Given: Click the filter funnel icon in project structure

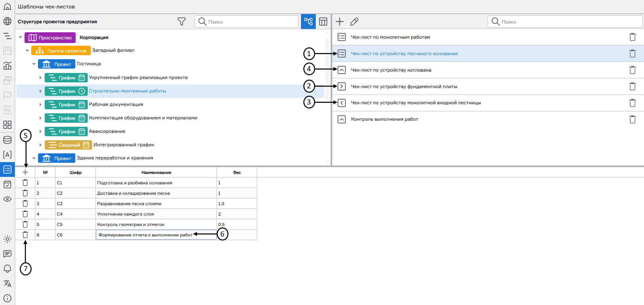Looking at the screenshot, I should 181,22.
